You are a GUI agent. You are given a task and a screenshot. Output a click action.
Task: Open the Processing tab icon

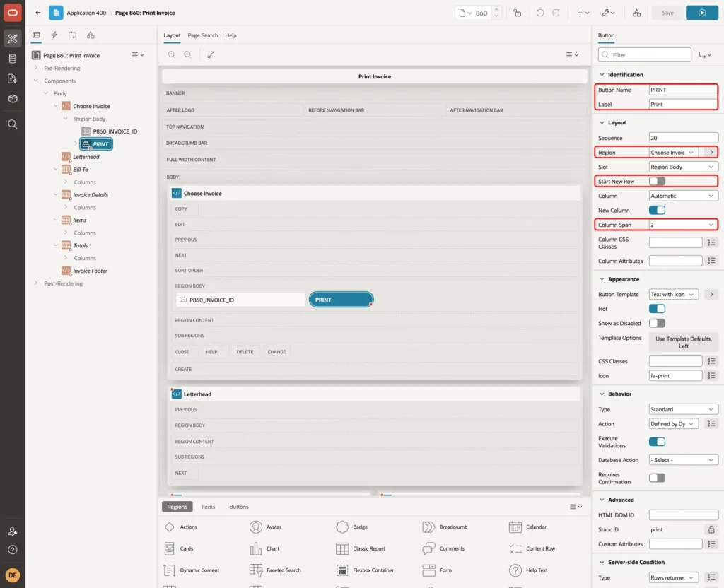click(72, 35)
